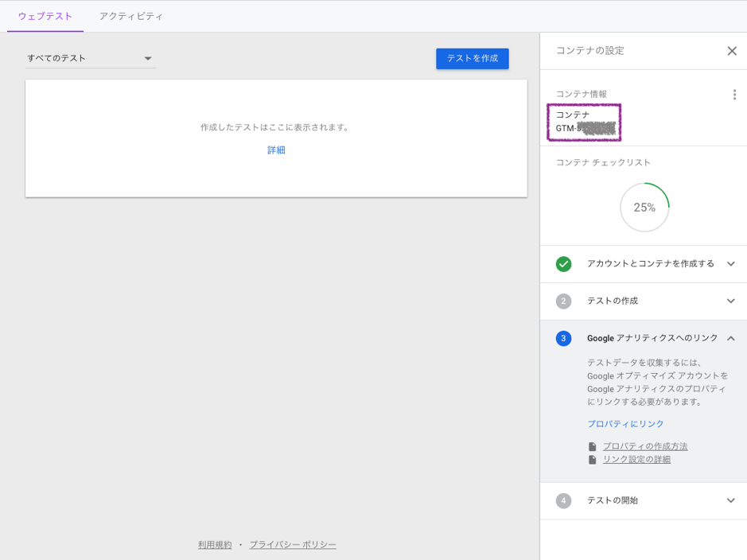747x560 pixels.
Task: Open the three-dot container info menu
Action: tap(734, 95)
